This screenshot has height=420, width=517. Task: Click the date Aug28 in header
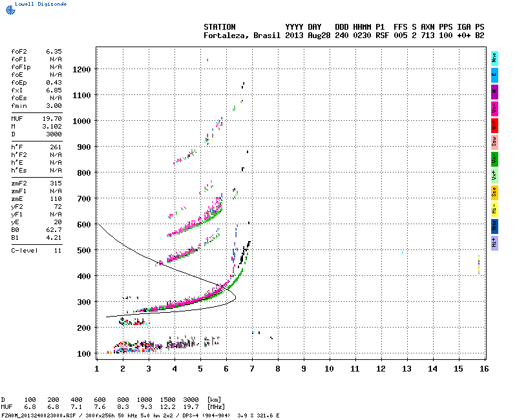[x=319, y=36]
